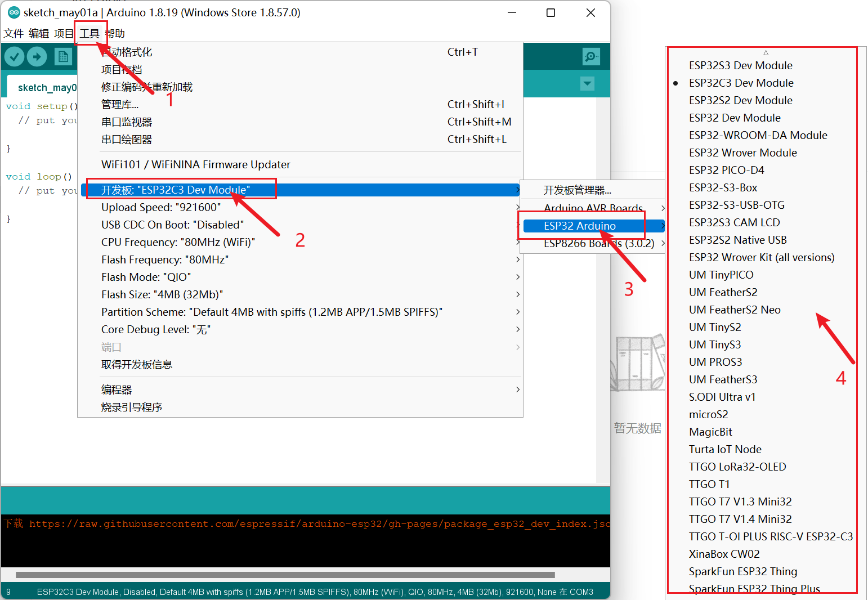Expand Flash Mode QIO submenu
868x600 pixels.
[300, 277]
